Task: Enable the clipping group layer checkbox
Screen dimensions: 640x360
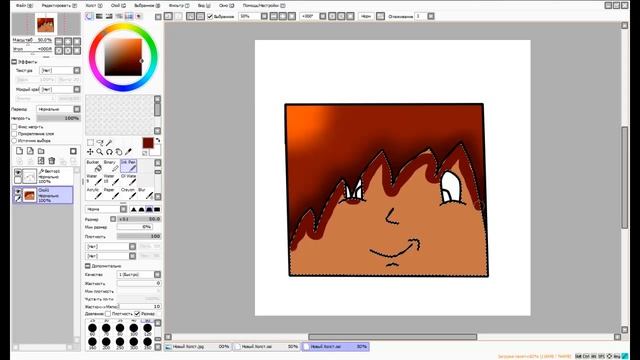Action: pyautogui.click(x=14, y=133)
